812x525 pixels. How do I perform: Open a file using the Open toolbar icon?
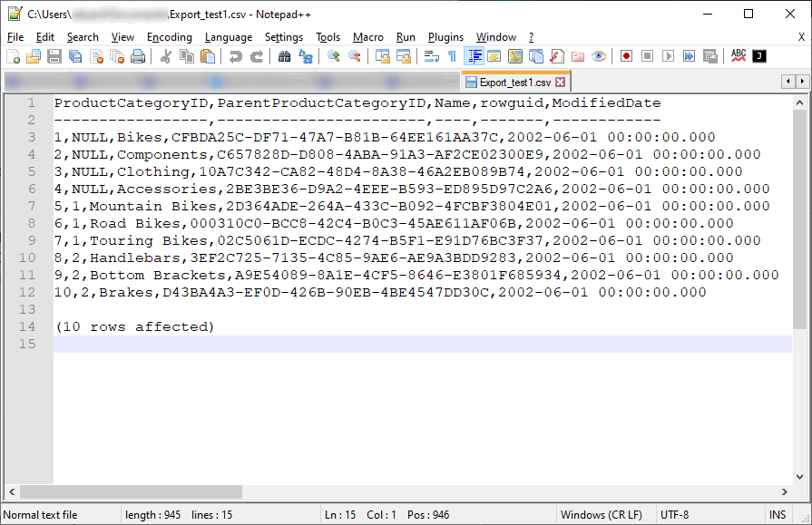click(x=34, y=55)
